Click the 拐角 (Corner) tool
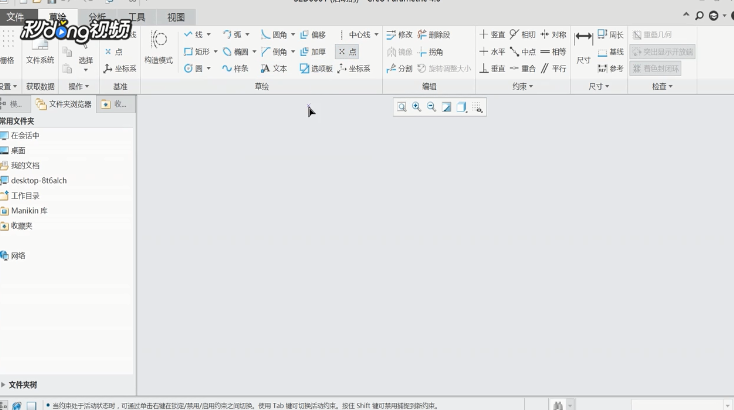 [x=430, y=51]
